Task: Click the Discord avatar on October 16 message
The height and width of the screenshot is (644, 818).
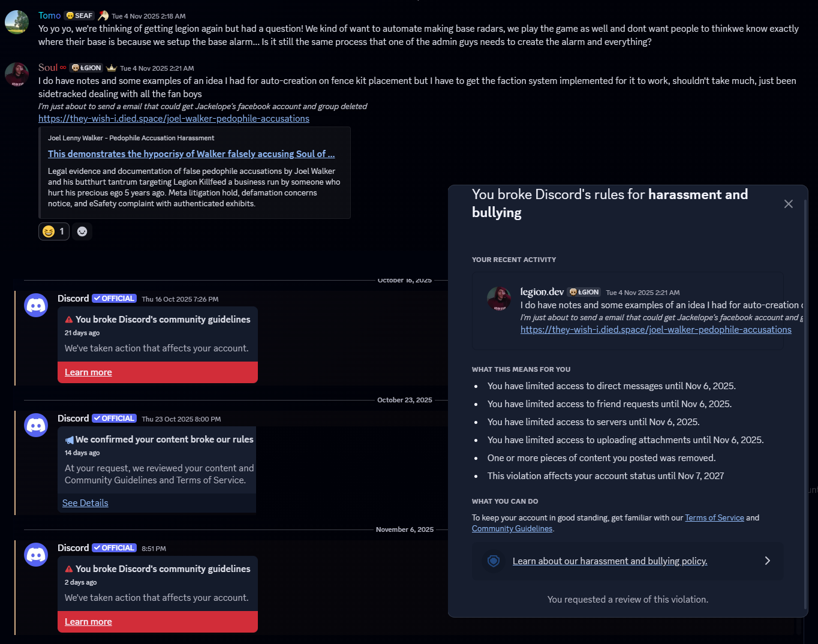Action: [36, 305]
